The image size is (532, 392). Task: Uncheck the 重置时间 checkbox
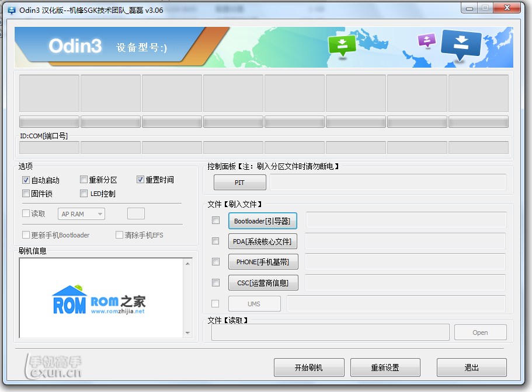tap(141, 179)
